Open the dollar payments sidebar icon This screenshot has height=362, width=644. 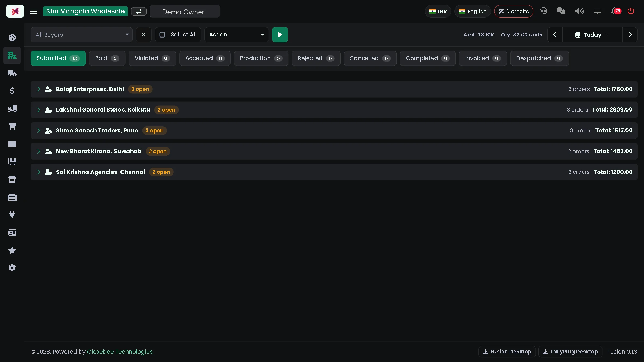12,91
